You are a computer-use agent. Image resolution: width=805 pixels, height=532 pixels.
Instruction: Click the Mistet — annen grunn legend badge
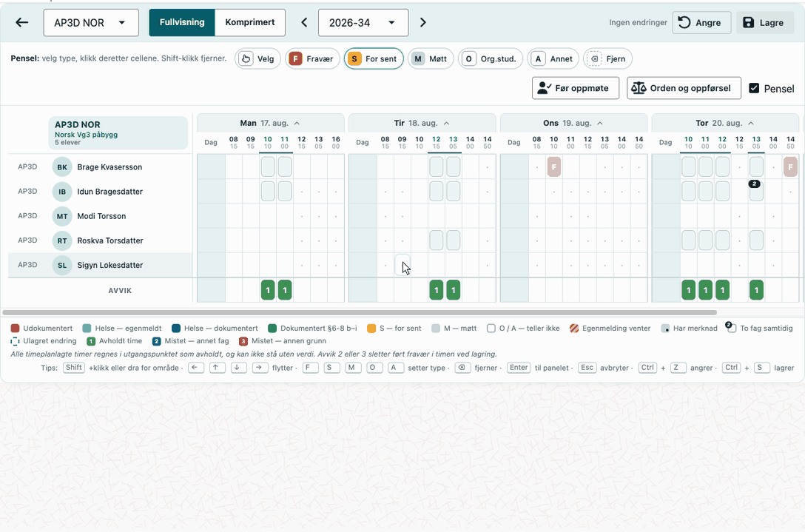point(243,341)
